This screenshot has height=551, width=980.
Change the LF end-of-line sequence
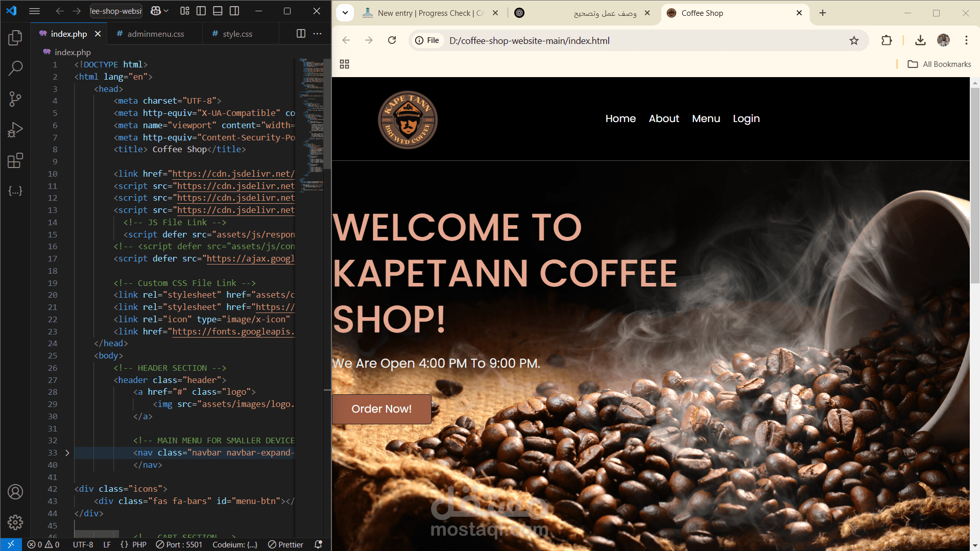pyautogui.click(x=107, y=544)
